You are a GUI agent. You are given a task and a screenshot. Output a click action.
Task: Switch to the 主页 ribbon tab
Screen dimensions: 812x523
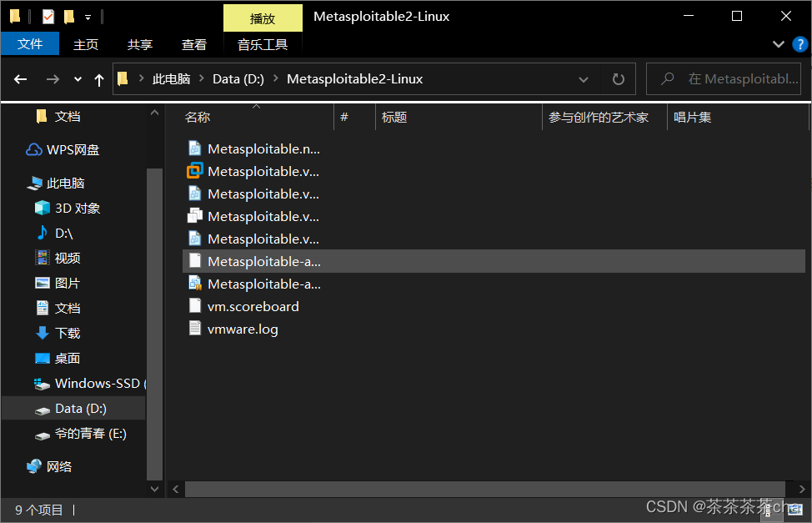[86, 44]
